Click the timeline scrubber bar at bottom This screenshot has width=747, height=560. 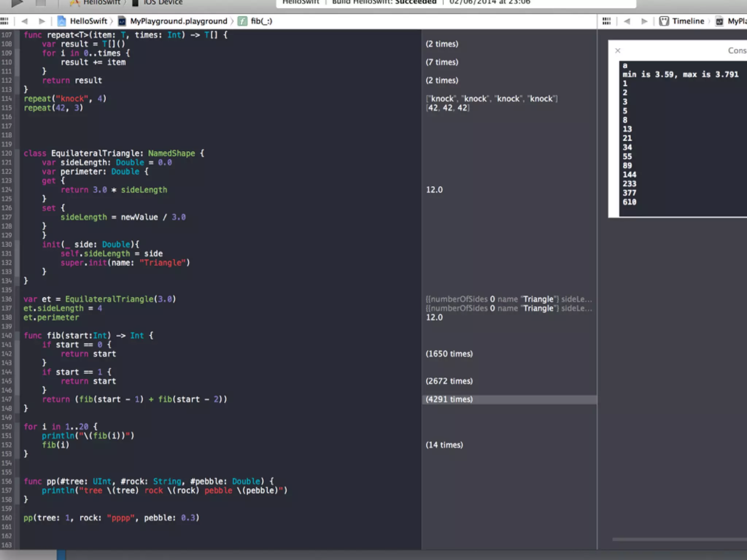pyautogui.click(x=678, y=539)
